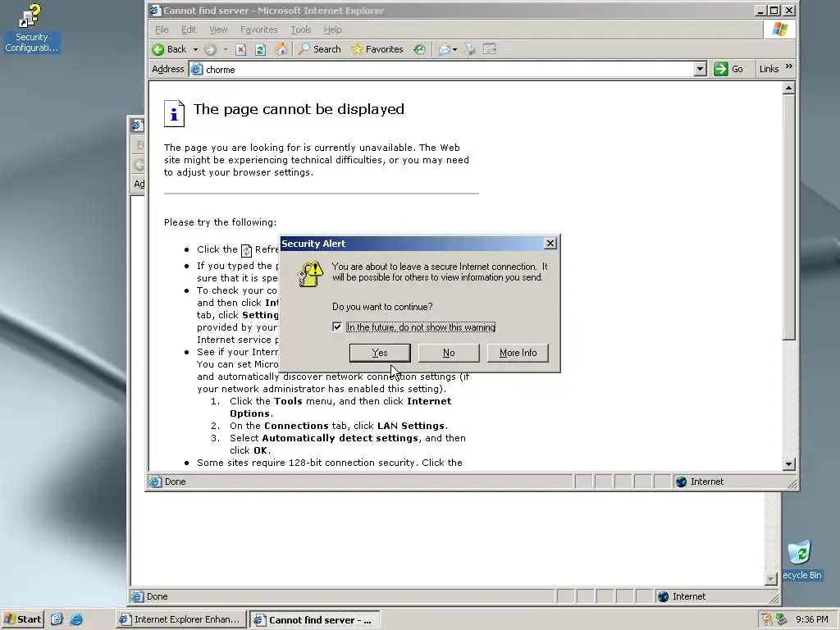The height and width of the screenshot is (630, 840).
Task: Click the first system tray notification icon
Action: tap(767, 620)
